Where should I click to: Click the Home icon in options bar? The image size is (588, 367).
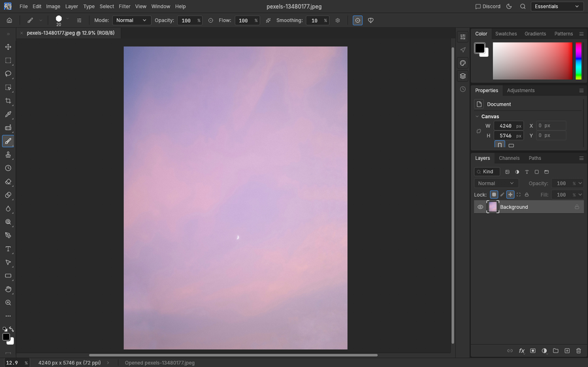coord(9,20)
